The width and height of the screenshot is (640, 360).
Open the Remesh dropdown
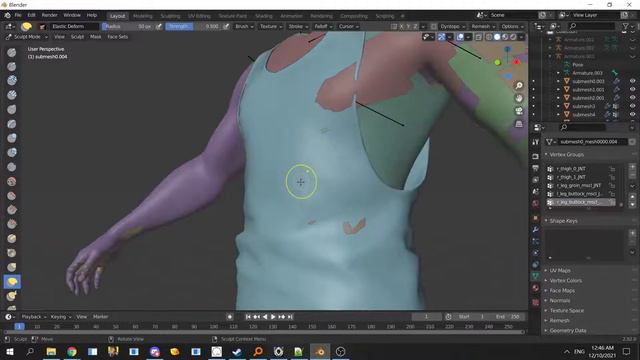click(483, 27)
